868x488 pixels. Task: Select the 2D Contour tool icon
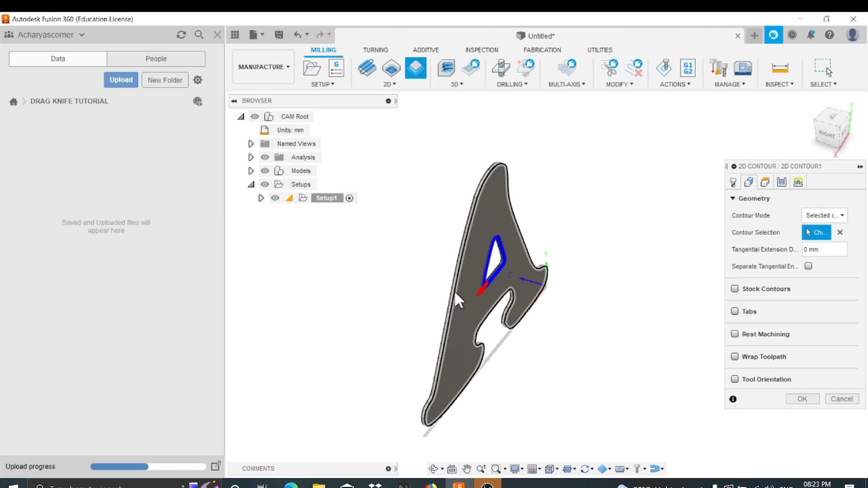(x=415, y=68)
